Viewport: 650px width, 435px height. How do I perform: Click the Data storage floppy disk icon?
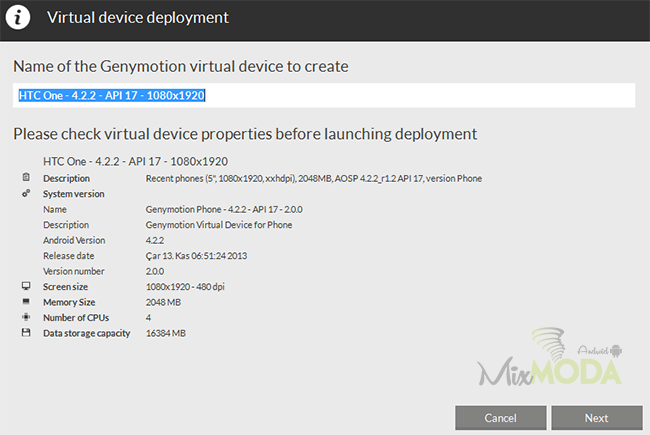pyautogui.click(x=26, y=333)
